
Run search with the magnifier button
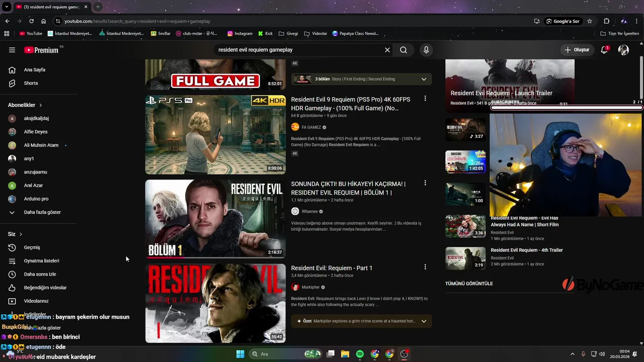click(404, 50)
